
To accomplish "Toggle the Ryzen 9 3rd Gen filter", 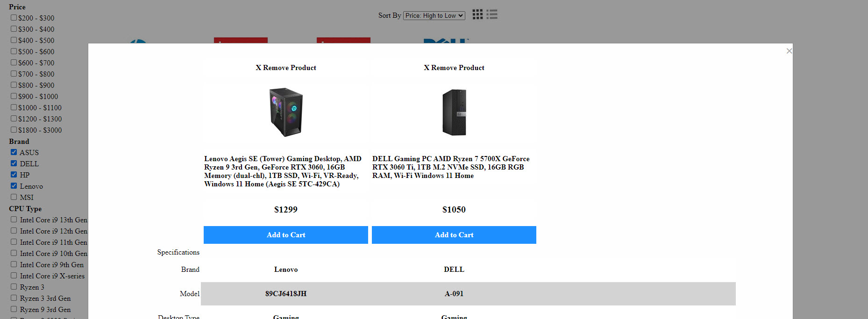I will point(14,309).
